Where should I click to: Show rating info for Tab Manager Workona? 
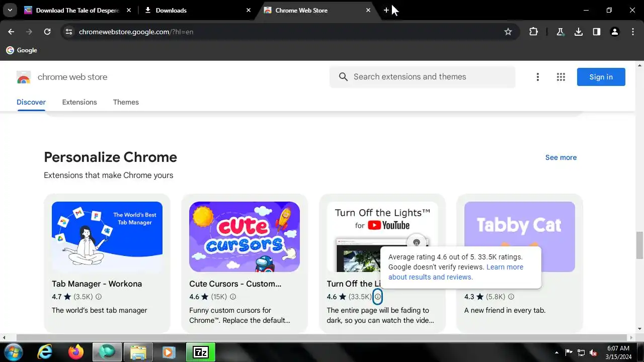pyautogui.click(x=99, y=297)
